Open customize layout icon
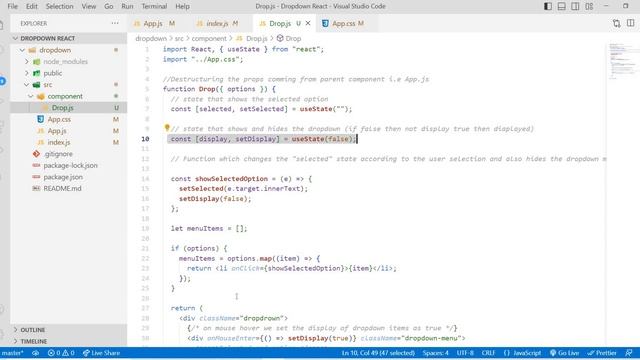 589,6
